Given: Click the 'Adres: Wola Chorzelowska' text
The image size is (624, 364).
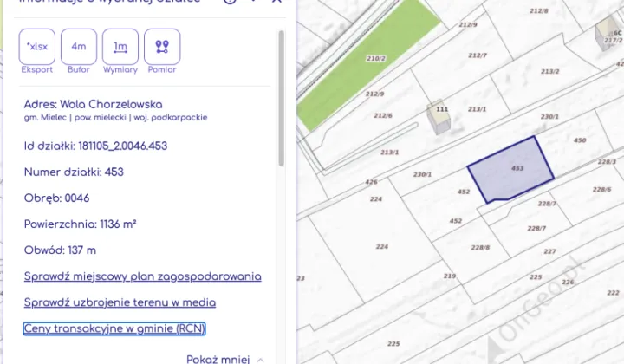Looking at the screenshot, I should click(93, 105).
